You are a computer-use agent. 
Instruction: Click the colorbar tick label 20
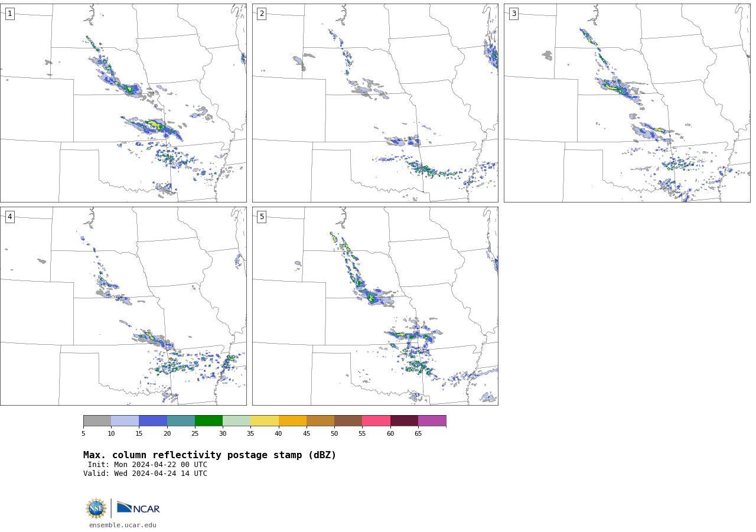coord(167,433)
